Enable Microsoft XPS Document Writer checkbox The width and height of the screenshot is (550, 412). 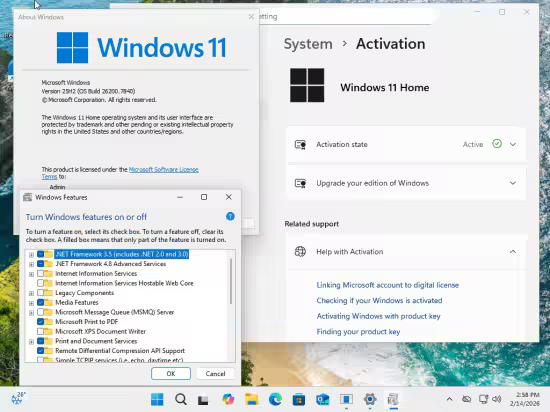(40, 331)
